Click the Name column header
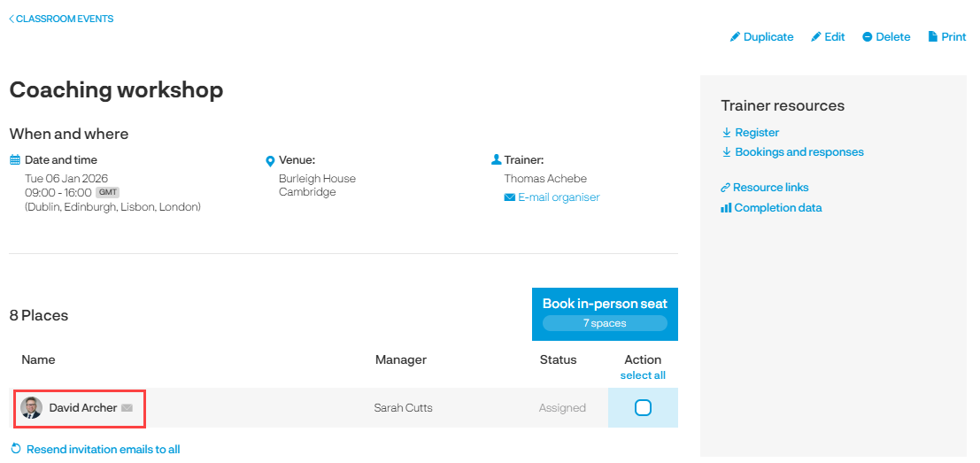 pos(38,359)
